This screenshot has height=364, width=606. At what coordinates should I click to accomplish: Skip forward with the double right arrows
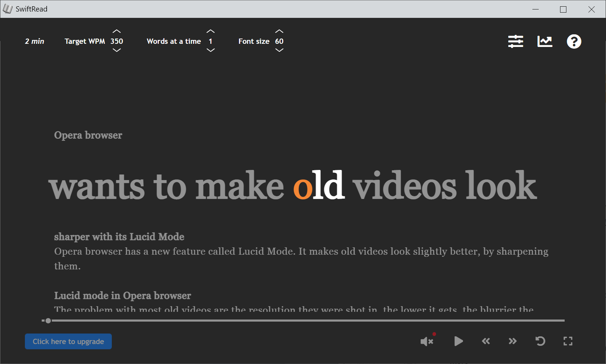[512, 341]
